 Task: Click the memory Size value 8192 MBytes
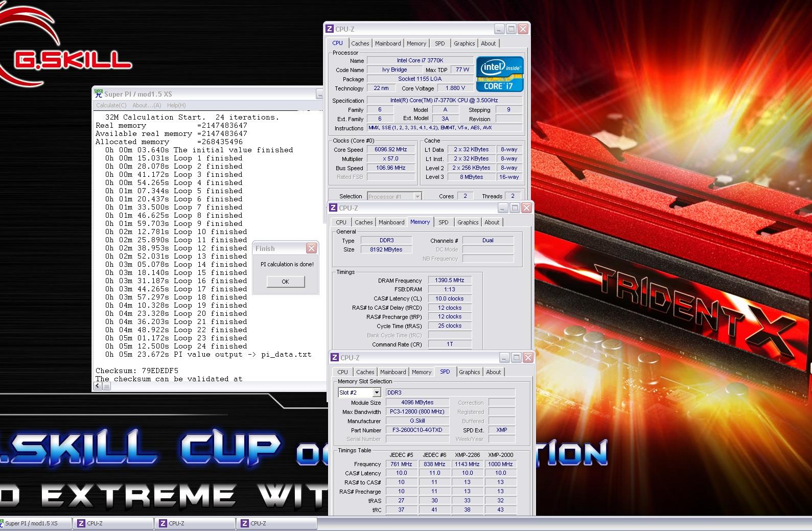pos(386,249)
